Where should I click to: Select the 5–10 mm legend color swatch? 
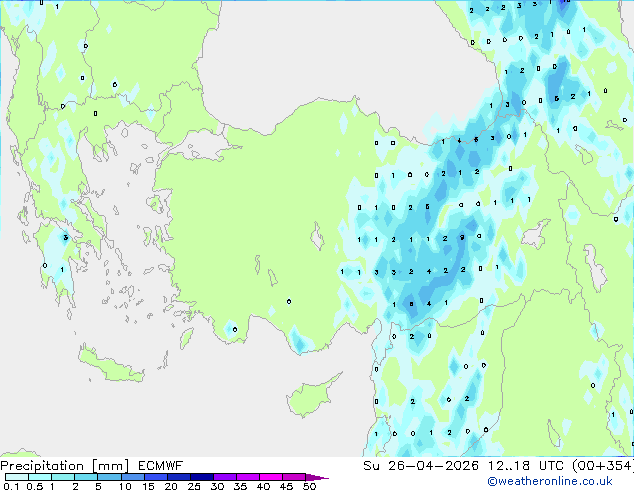[109, 477]
